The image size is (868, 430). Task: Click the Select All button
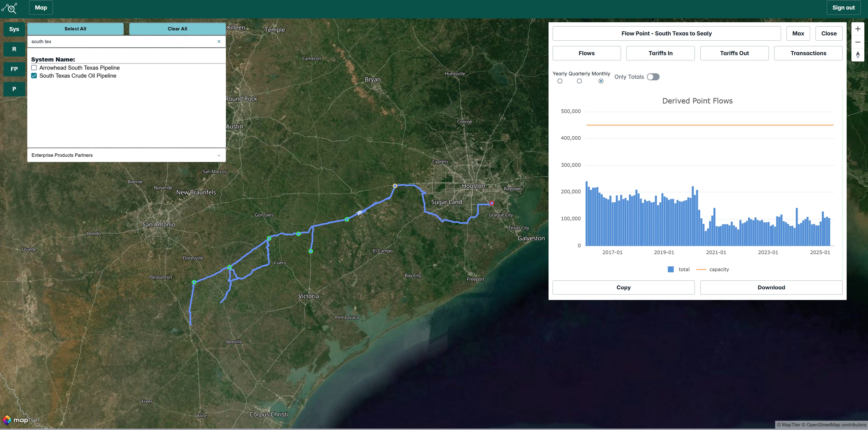click(x=75, y=29)
